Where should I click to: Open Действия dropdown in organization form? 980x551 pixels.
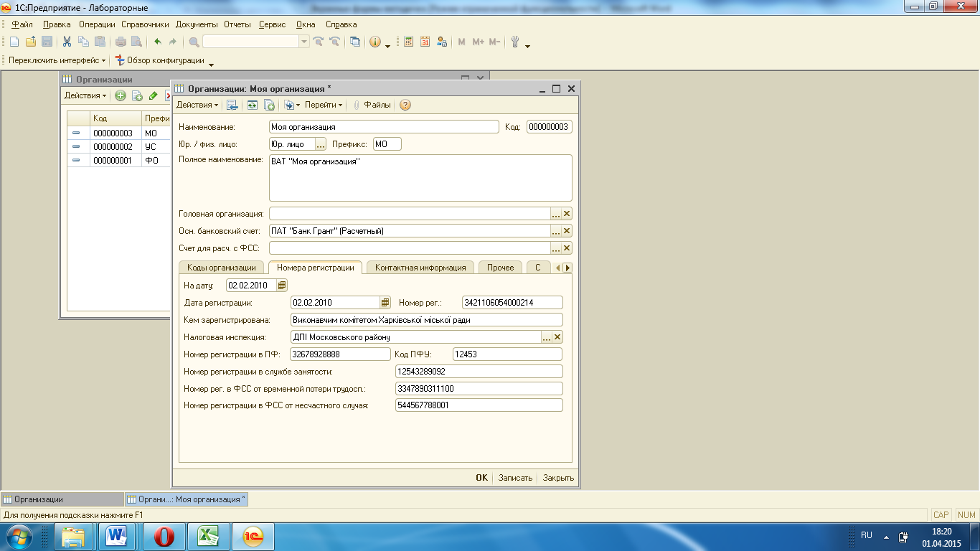pos(197,105)
